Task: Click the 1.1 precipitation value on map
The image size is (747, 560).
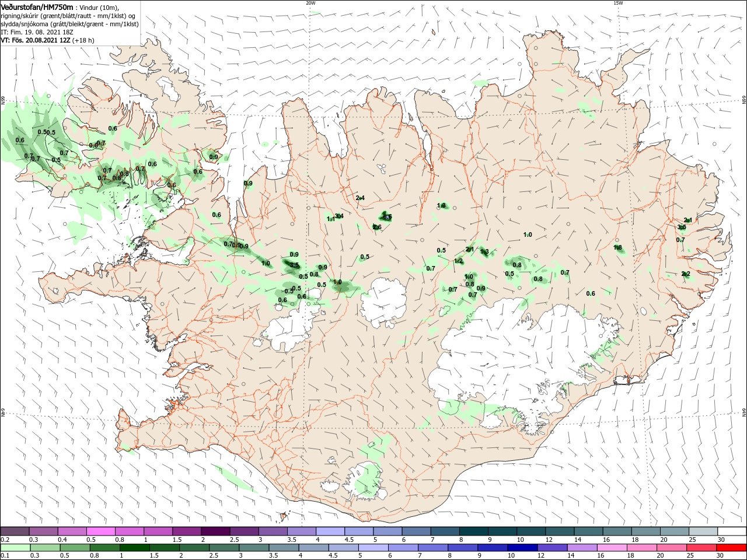Action: point(331,219)
